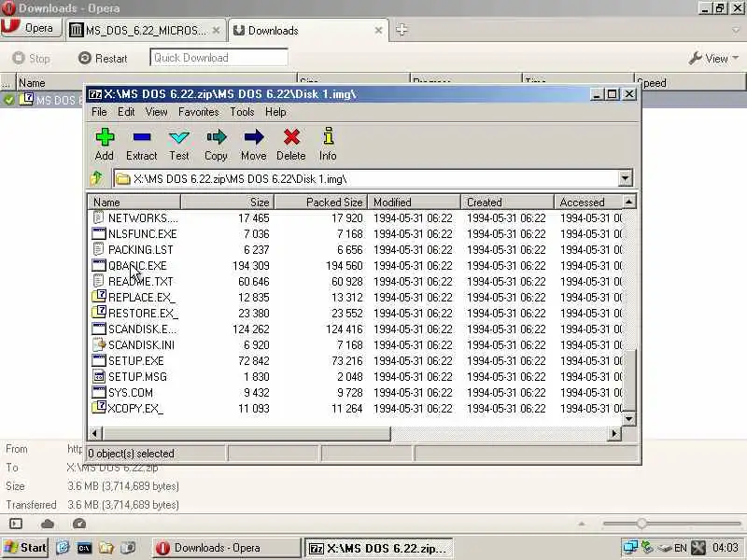Click the scroll down arrow of file list

pos(628,419)
